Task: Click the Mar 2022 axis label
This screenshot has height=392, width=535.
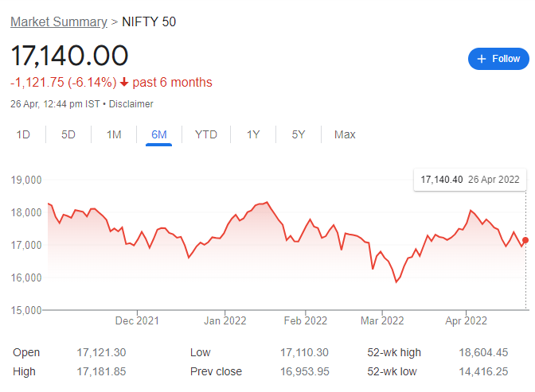Action: pyautogui.click(x=382, y=320)
